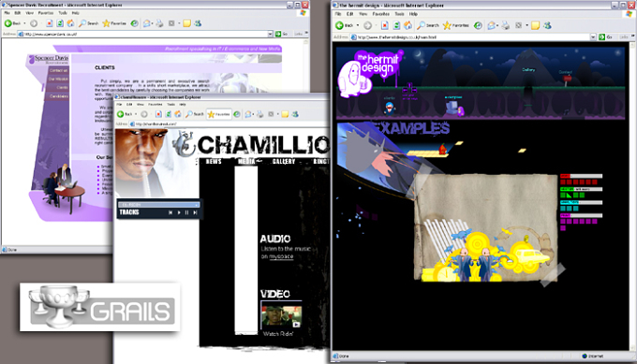This screenshot has height=364, width=637.
Task: Expand the address bar dropdown in hermit design window
Action: tap(593, 36)
